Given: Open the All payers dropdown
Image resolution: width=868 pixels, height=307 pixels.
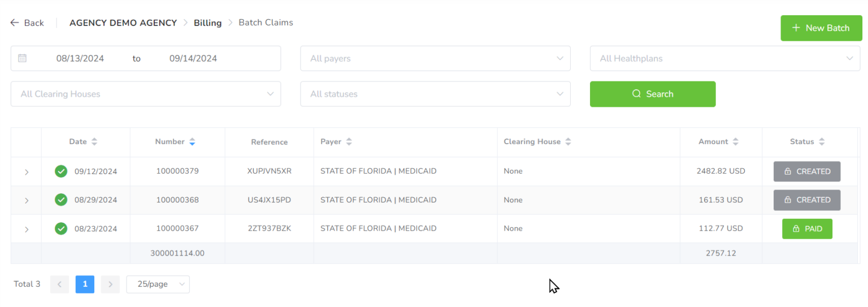Looking at the screenshot, I should click(435, 58).
